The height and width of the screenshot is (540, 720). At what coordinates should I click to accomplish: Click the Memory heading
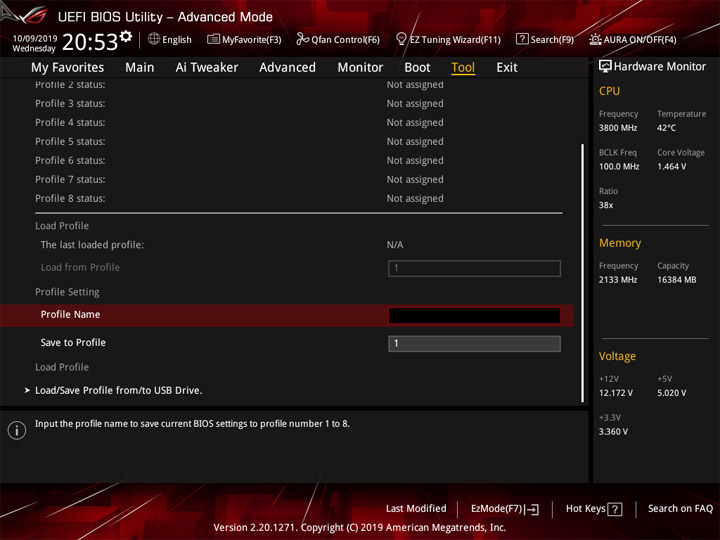point(620,243)
